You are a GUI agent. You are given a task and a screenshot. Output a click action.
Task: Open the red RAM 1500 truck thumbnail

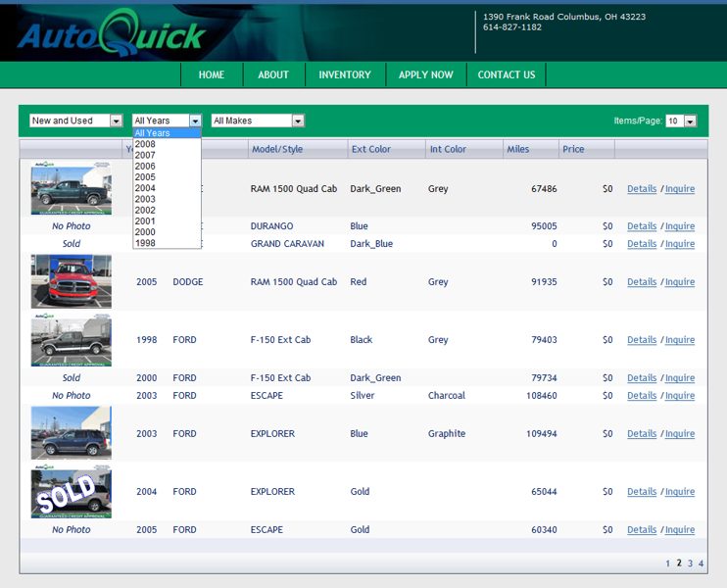coord(72,281)
